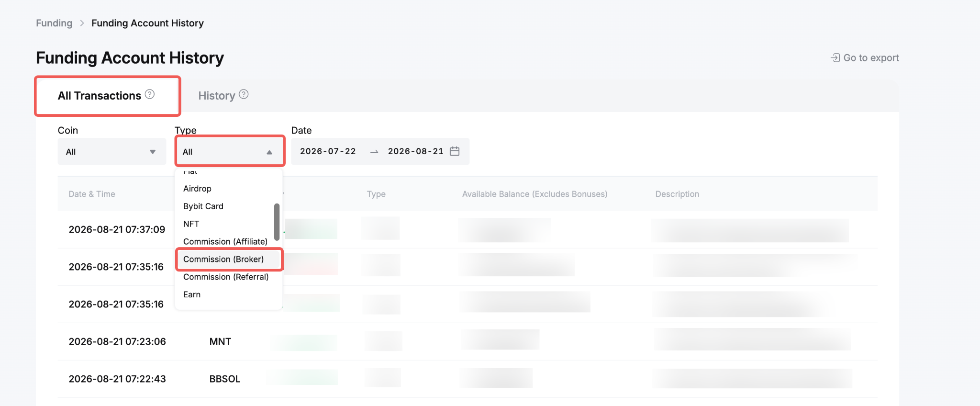Click the MNT coin cell
980x406 pixels.
[220, 341]
